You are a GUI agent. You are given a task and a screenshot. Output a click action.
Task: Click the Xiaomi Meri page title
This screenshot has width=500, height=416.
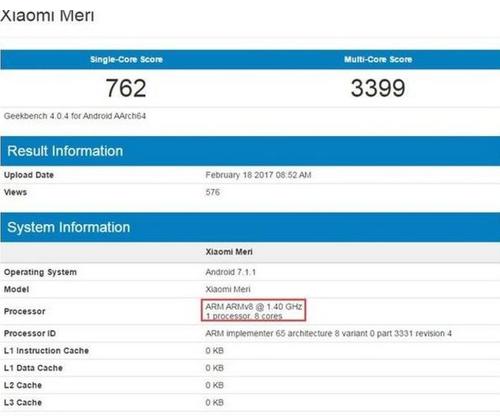coord(47,15)
